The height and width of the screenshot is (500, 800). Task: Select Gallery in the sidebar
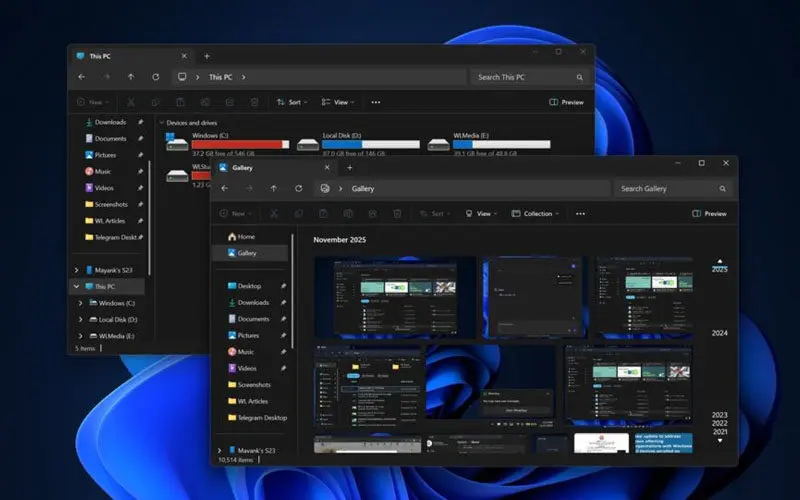[250, 253]
